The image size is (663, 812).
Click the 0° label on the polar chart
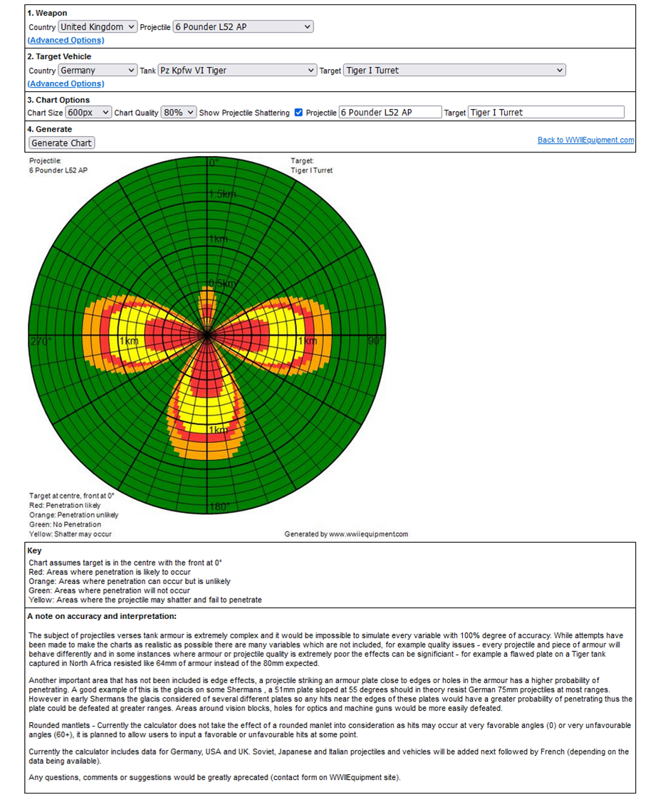[214, 162]
